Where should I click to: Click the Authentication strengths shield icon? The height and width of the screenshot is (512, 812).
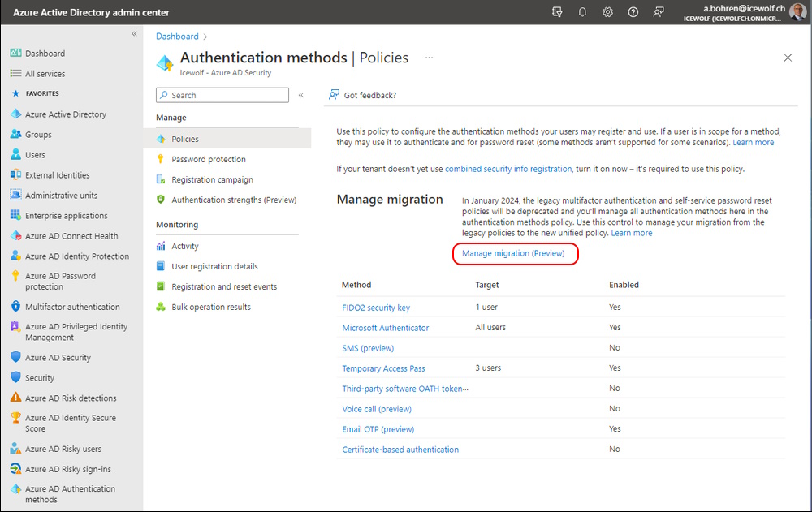[x=161, y=200]
